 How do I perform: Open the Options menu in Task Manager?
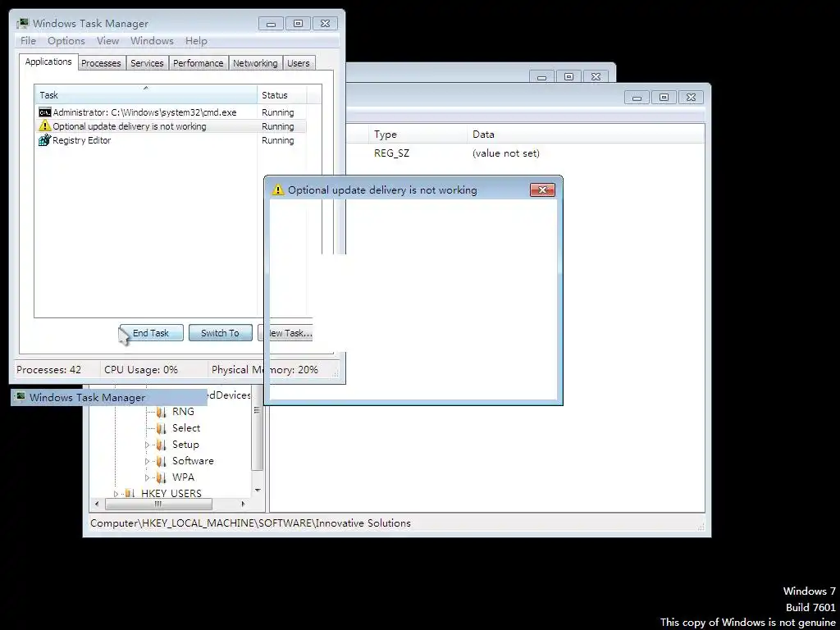tap(66, 41)
